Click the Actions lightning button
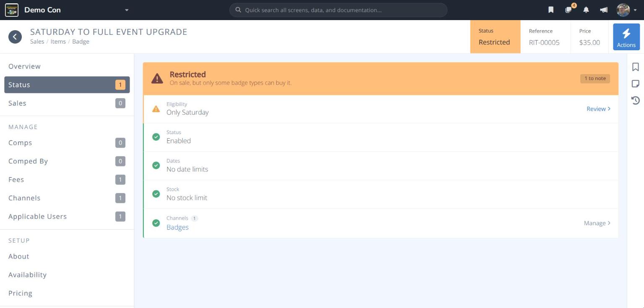Screen dimensions: 644x308 pyautogui.click(x=626, y=37)
